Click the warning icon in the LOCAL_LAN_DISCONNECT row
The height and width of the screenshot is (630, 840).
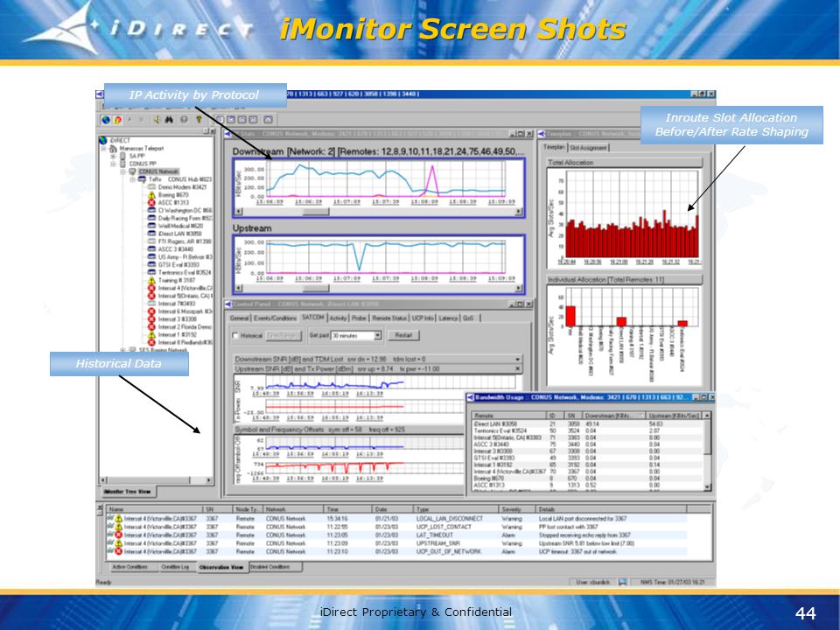pyautogui.click(x=118, y=519)
